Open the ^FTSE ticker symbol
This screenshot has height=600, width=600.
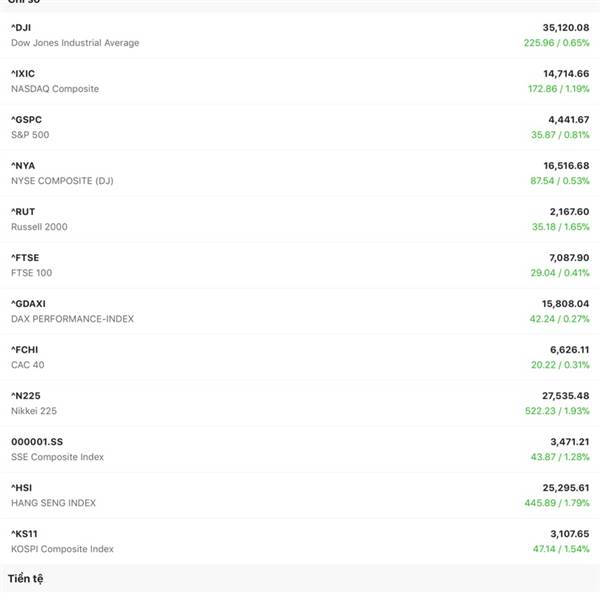pos(25,257)
